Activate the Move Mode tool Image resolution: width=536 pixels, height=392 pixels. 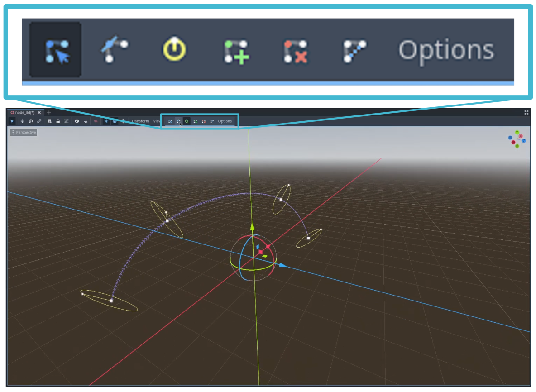[22, 121]
